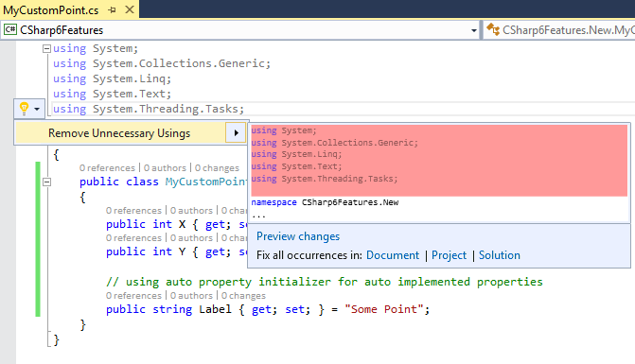Fix all occurrences in Solution
Image resolution: width=635 pixels, height=364 pixels.
coord(500,255)
